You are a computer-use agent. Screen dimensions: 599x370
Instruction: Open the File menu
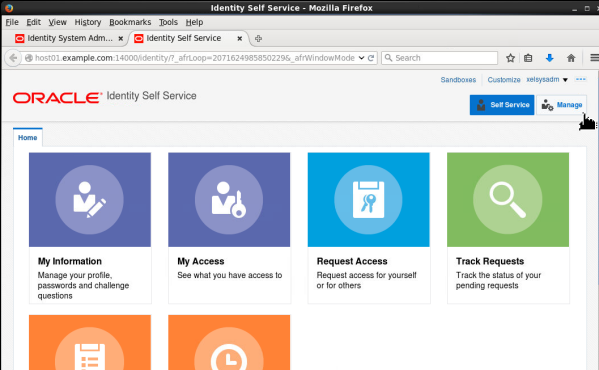pyautogui.click(x=12, y=22)
